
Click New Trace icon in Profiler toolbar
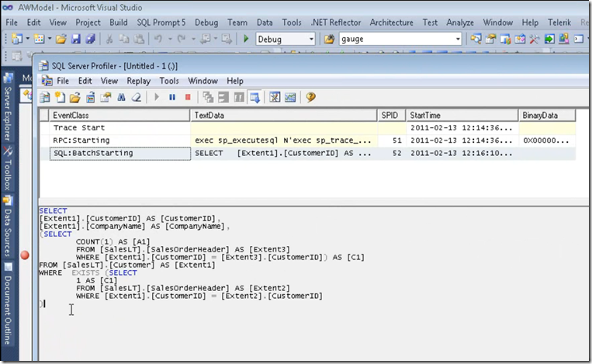[45, 98]
